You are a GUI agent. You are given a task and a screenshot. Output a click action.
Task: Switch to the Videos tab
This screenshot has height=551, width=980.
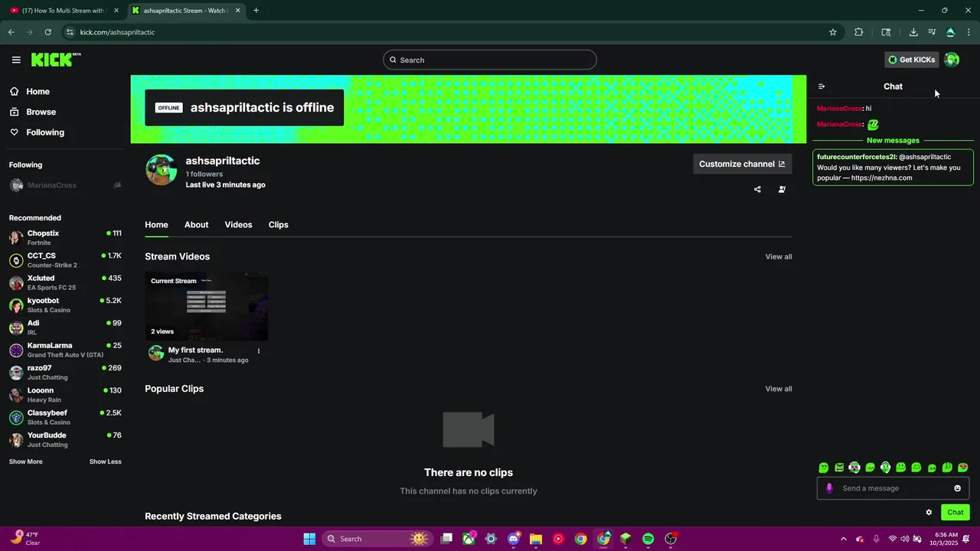(238, 225)
